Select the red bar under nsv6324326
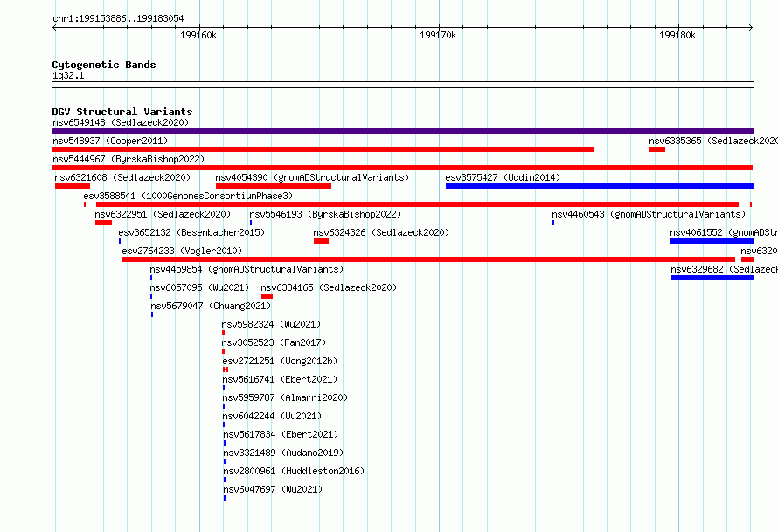This screenshot has width=778, height=532. tap(321, 241)
